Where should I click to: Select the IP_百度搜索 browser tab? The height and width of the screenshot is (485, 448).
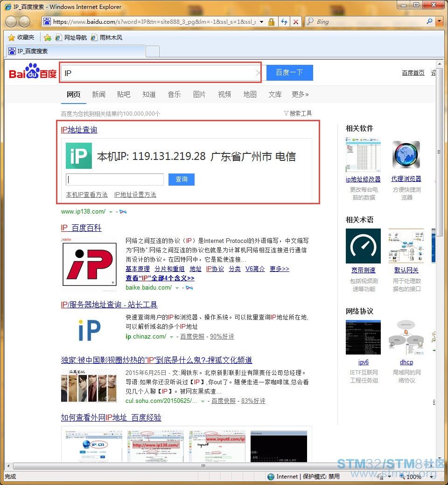pos(76,51)
